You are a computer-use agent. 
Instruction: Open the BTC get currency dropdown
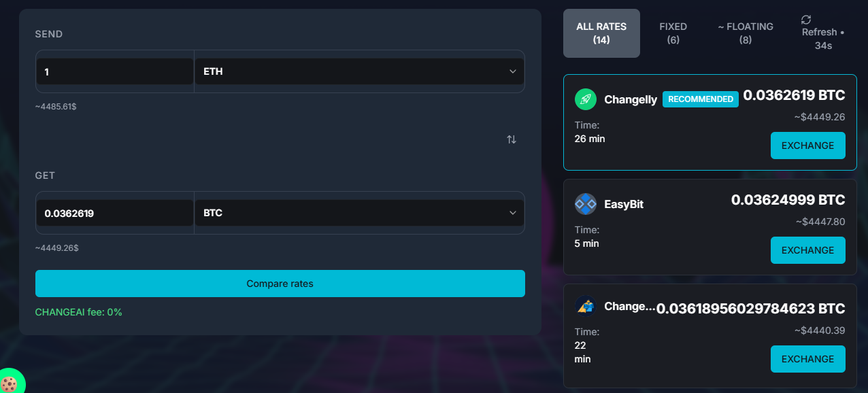tap(359, 213)
